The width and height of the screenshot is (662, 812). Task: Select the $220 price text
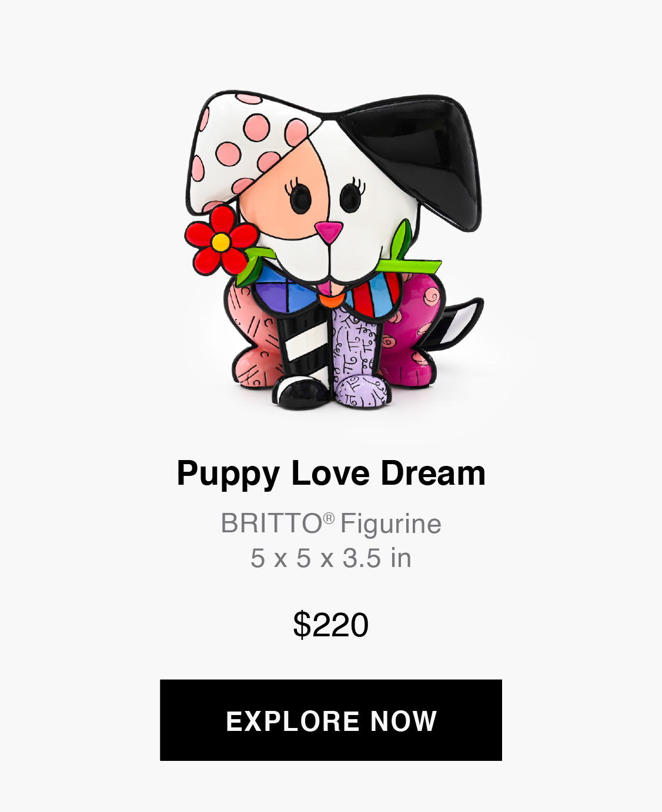tap(331, 625)
